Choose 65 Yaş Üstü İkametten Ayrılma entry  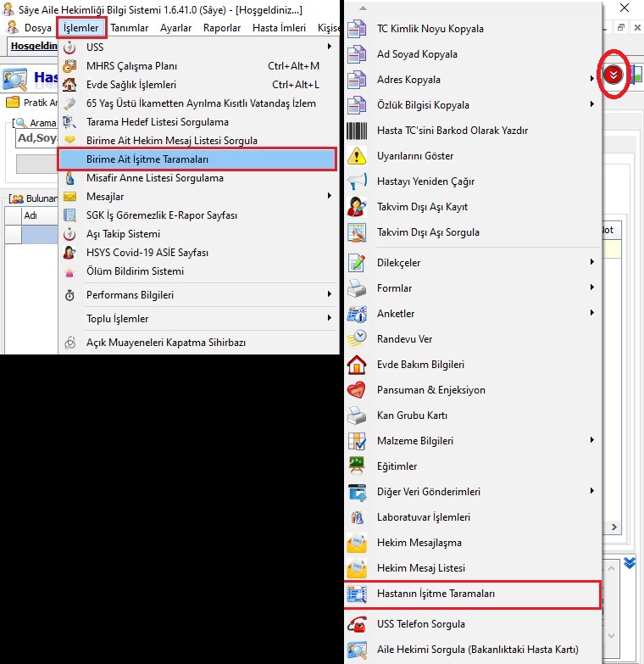tap(197, 103)
